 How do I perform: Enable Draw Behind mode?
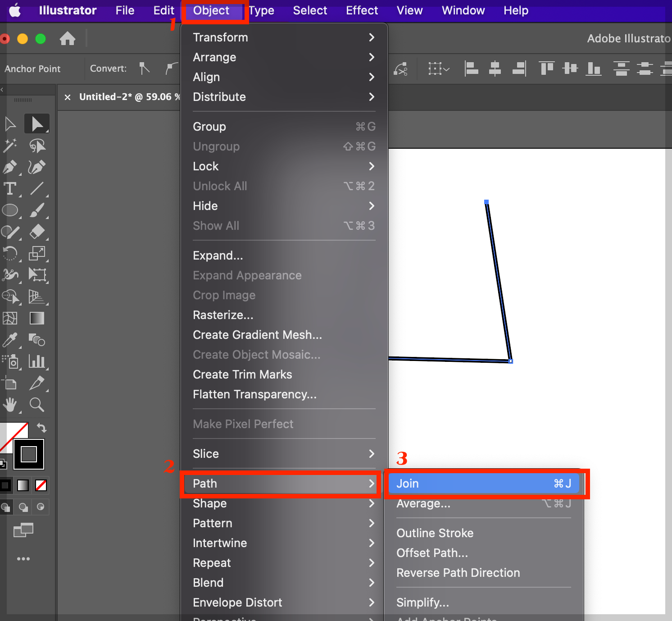tap(23, 507)
